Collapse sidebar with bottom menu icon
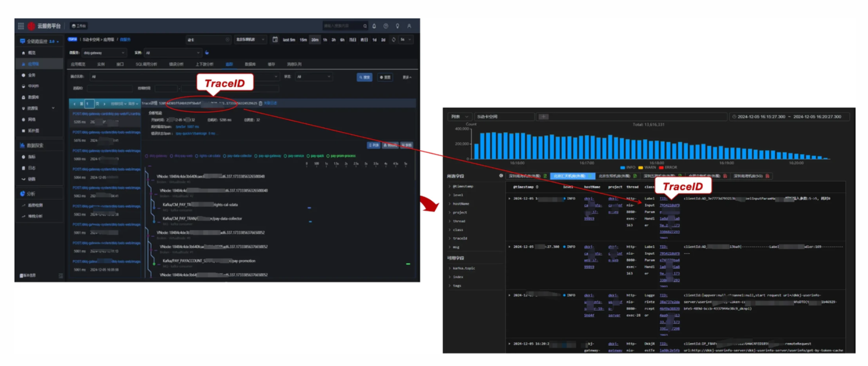This screenshot has height=366, width=868. tap(61, 275)
